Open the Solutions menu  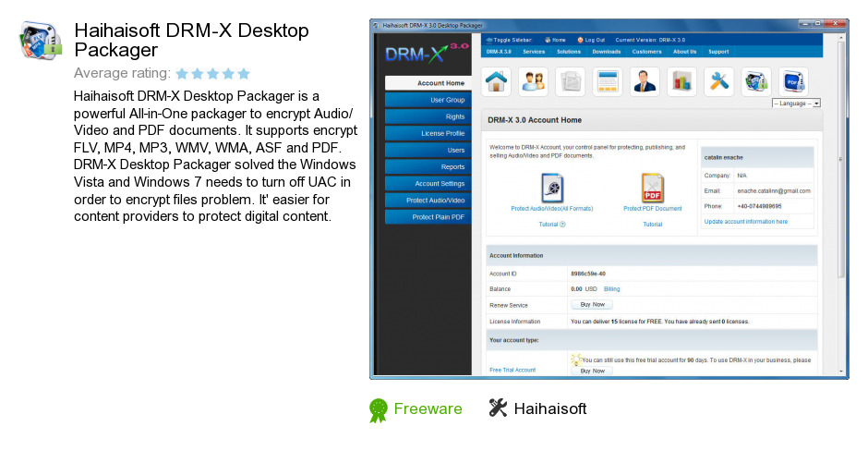569,52
